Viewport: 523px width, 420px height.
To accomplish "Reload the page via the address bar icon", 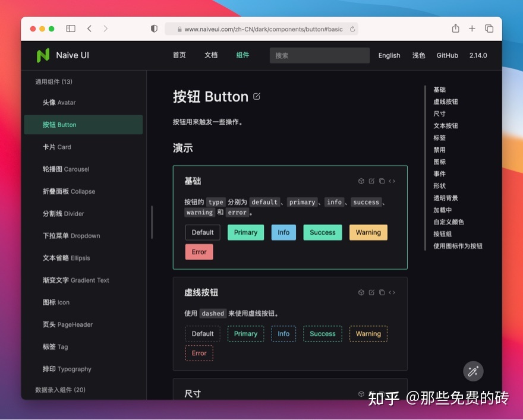I will click(352, 29).
